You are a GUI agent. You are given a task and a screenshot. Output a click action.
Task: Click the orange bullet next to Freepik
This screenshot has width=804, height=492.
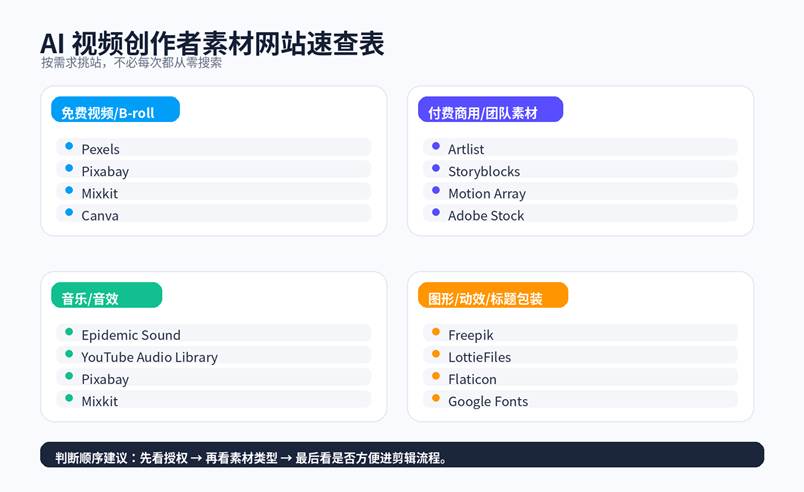click(x=436, y=333)
